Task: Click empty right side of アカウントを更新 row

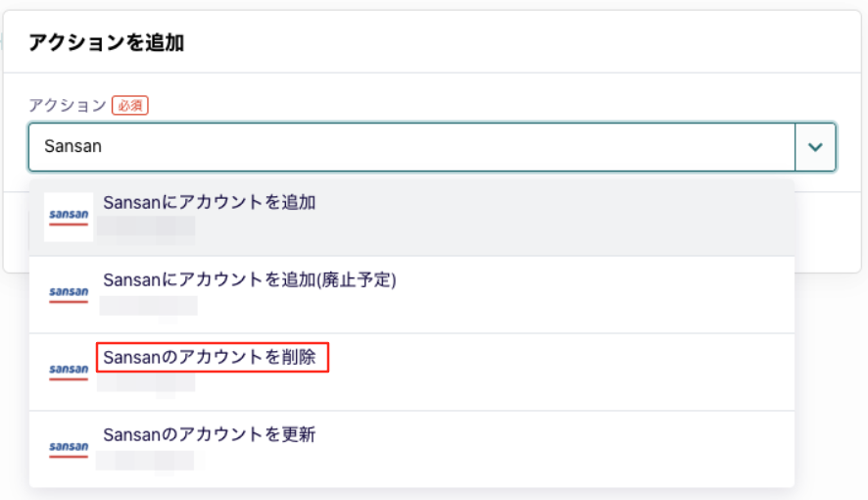Action: tap(554, 449)
